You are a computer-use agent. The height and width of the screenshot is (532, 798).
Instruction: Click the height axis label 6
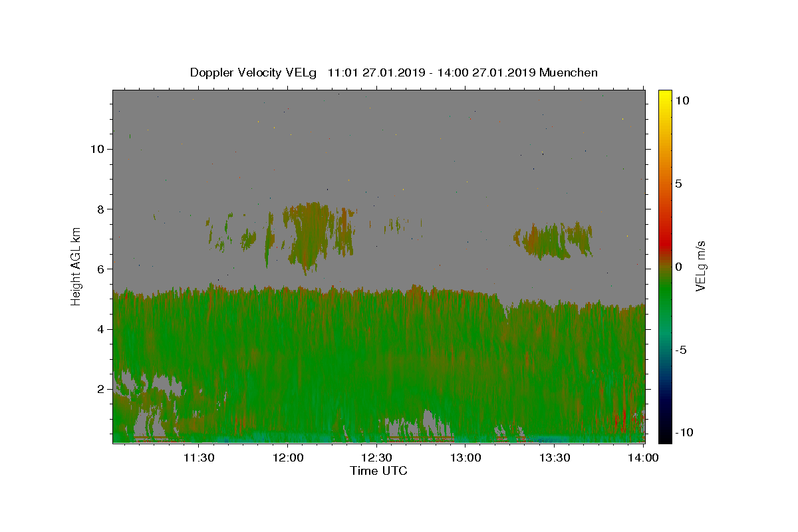[100, 269]
